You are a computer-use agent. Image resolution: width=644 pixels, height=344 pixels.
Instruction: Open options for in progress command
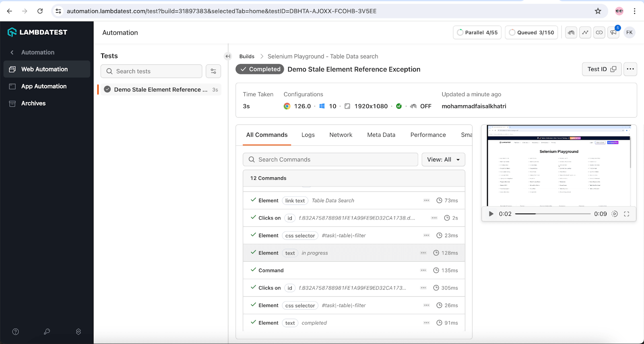(423, 253)
